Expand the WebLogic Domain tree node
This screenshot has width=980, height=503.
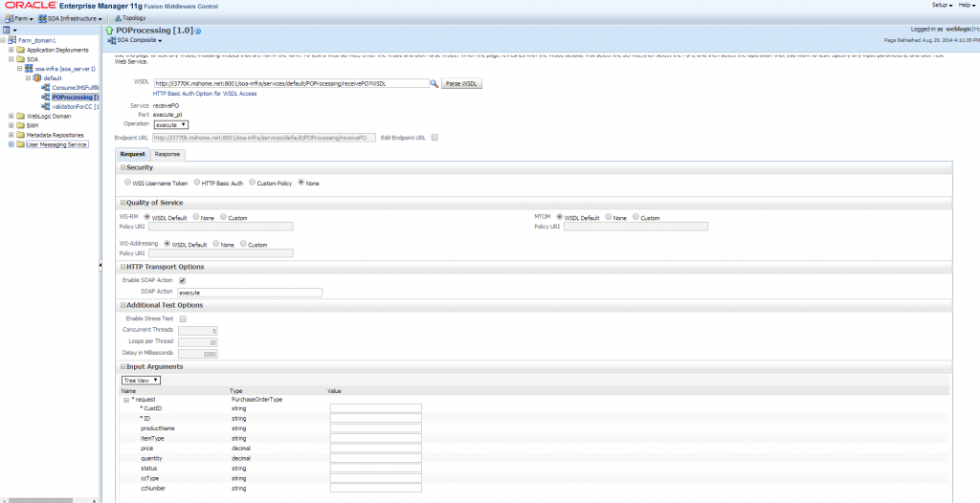11,117
